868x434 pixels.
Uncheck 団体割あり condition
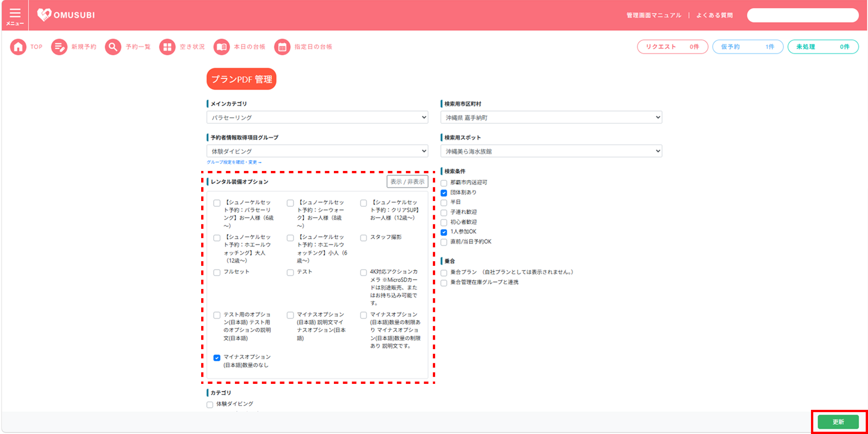(x=444, y=193)
